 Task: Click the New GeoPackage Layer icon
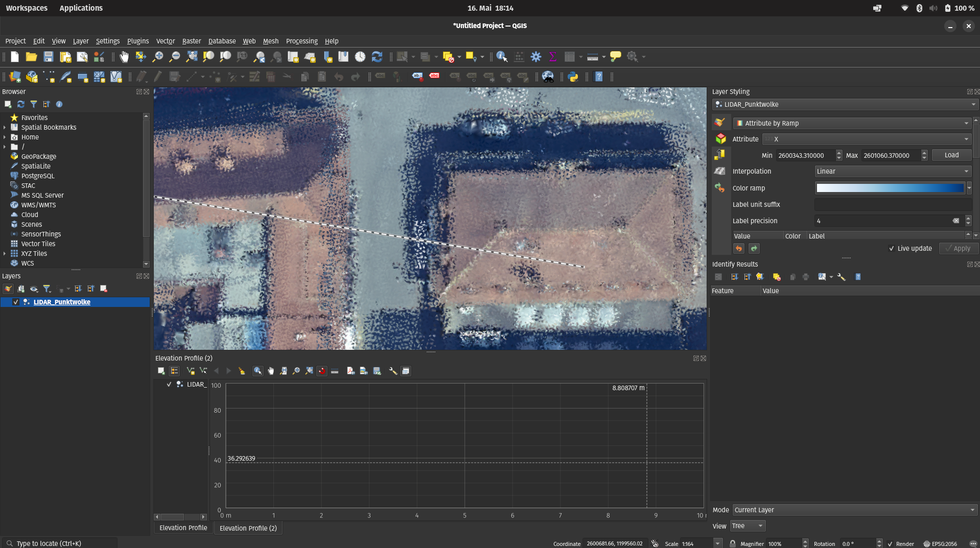coord(32,77)
